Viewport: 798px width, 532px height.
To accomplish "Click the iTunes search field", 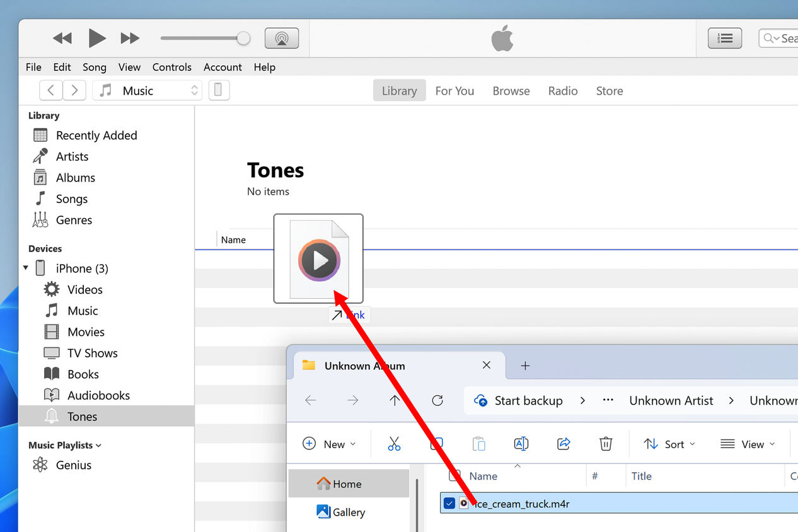I will (x=779, y=38).
